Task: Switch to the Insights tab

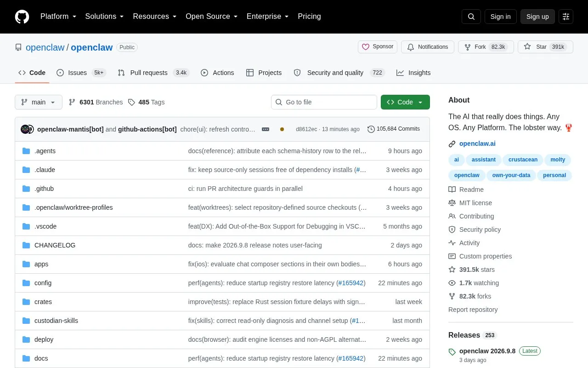Action: click(413, 73)
